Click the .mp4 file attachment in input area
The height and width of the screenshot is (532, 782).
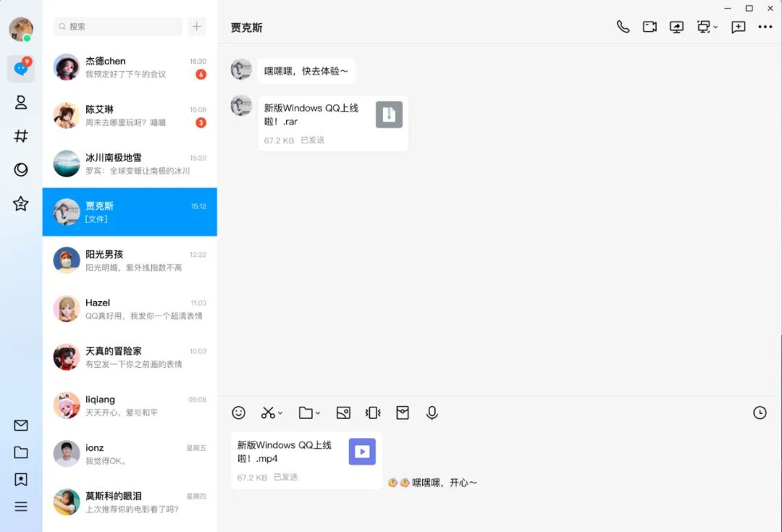[306, 460]
